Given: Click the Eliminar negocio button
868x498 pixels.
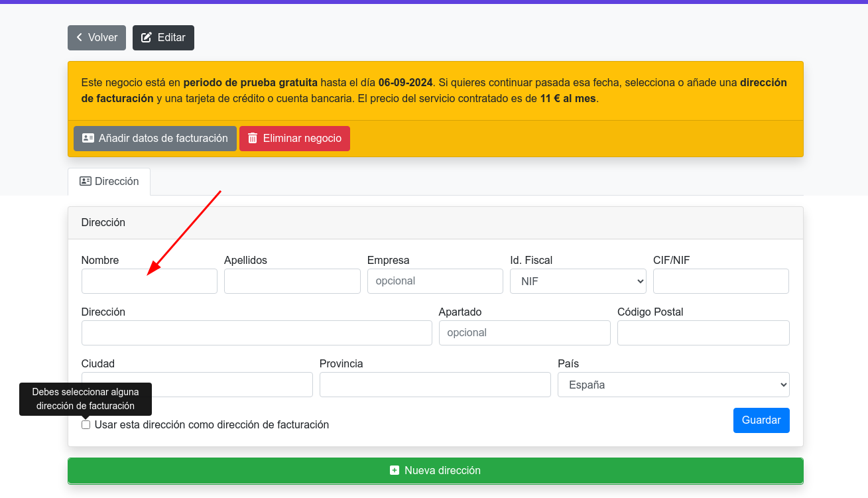Looking at the screenshot, I should (x=294, y=139).
